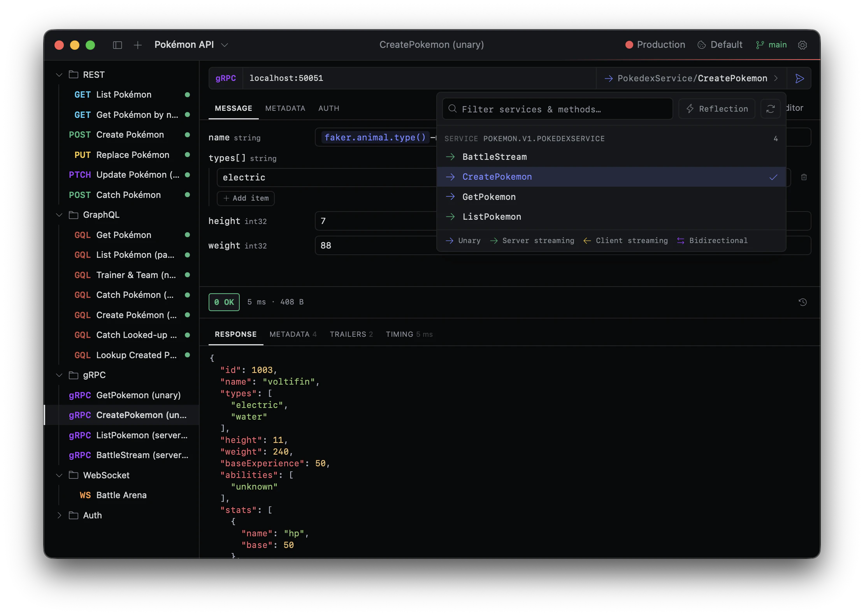
Task: Open the Pokémon API workspace dropdown
Action: point(191,45)
